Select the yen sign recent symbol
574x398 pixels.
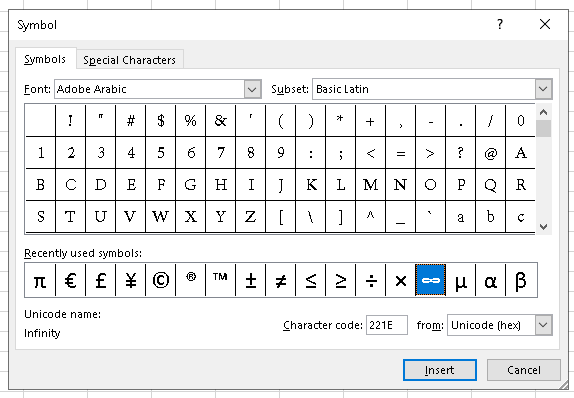130,280
